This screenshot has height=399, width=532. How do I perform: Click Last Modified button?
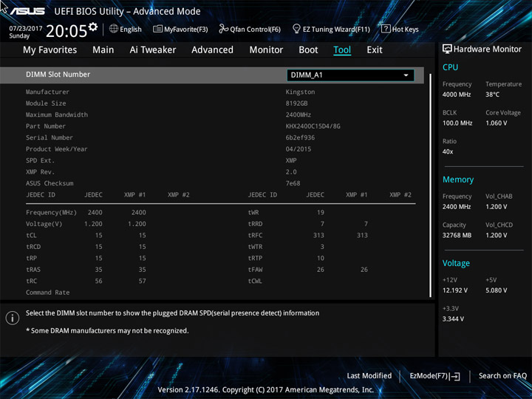click(369, 375)
